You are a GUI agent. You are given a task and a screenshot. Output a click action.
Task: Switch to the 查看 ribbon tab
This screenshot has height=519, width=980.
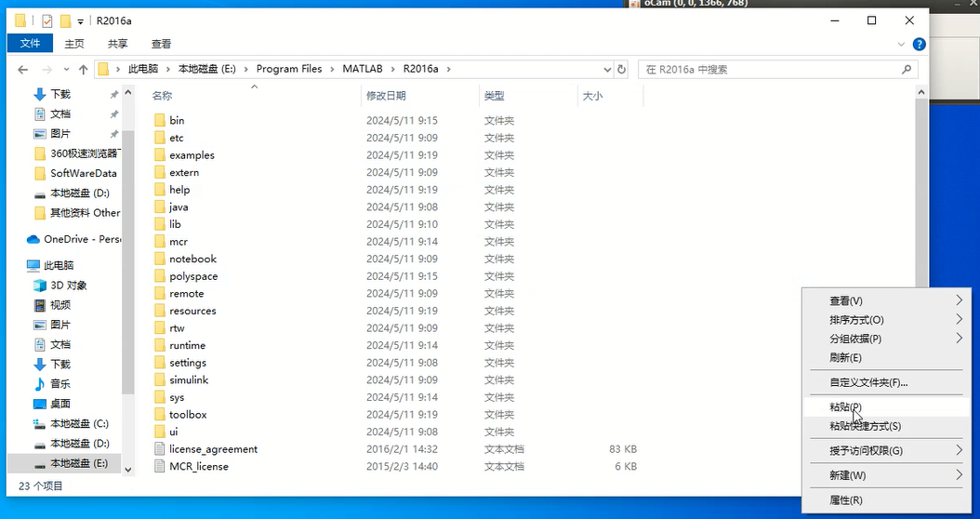pos(161,43)
